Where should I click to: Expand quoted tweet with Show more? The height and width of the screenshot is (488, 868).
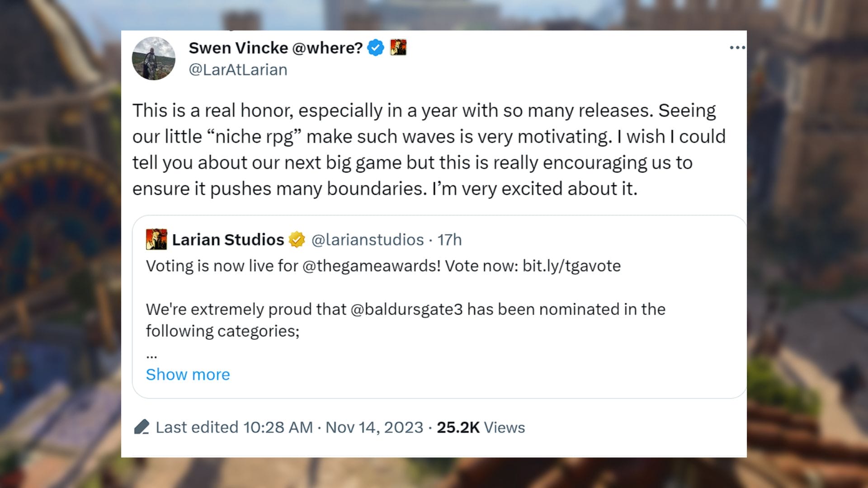(188, 374)
